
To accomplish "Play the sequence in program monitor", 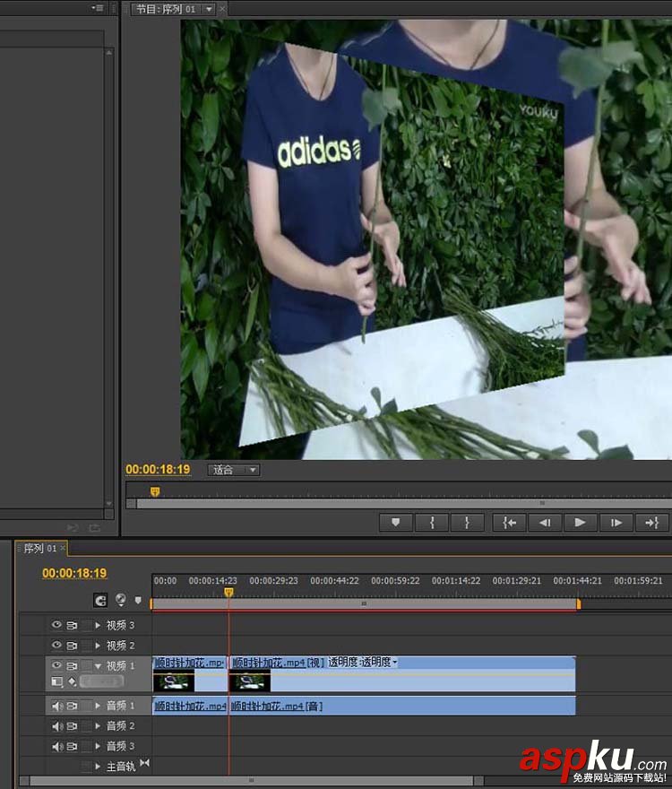I will tap(580, 523).
